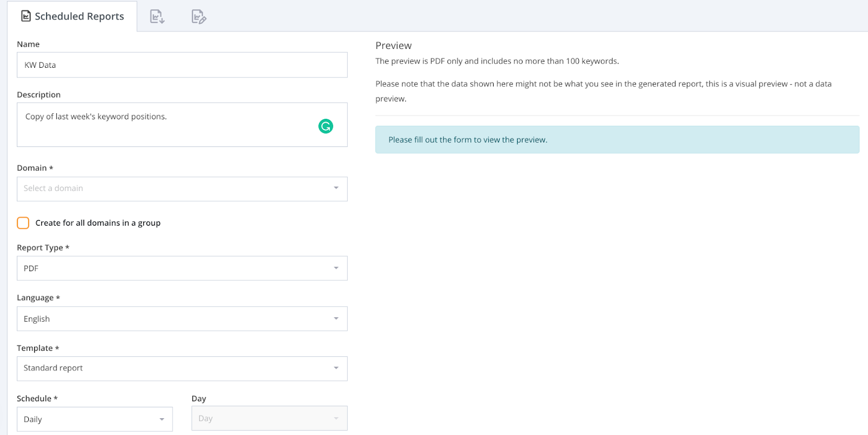868x435 pixels.
Task: Click into the Name field containing KW Data
Action: click(182, 65)
